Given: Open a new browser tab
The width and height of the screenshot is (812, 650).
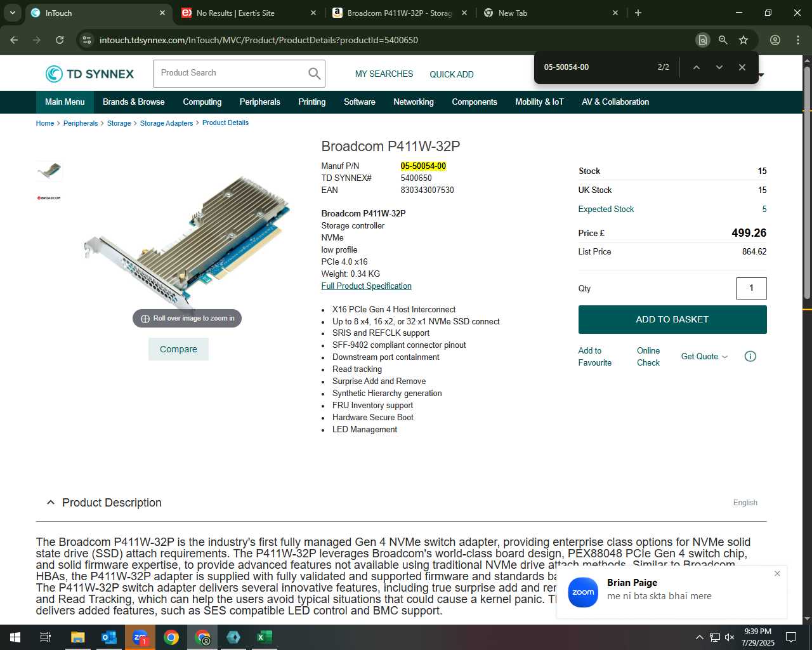Looking at the screenshot, I should click(x=638, y=13).
